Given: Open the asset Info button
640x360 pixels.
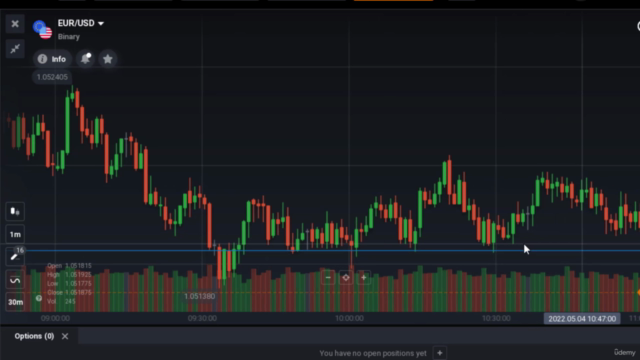Looking at the screenshot, I should pyautogui.click(x=52, y=59).
